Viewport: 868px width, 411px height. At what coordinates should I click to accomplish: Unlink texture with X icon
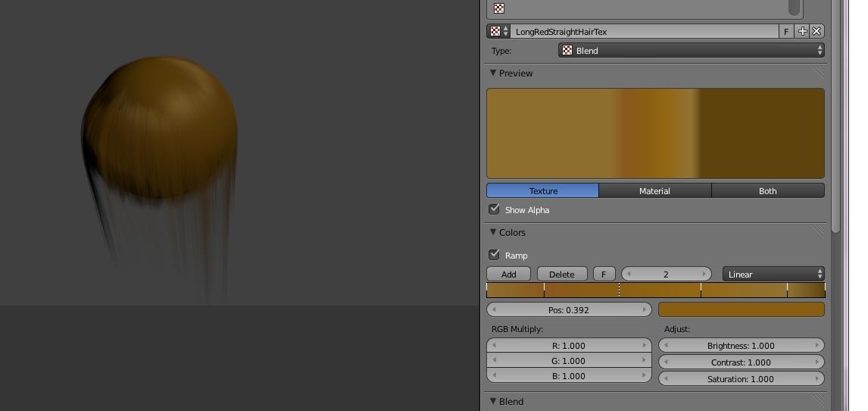click(816, 32)
